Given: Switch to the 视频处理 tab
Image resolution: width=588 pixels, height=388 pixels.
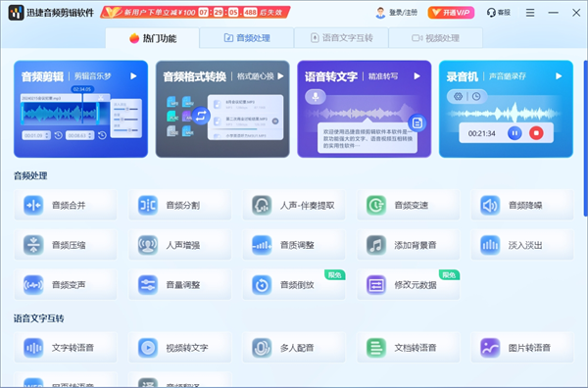Looking at the screenshot, I should click(x=436, y=38).
